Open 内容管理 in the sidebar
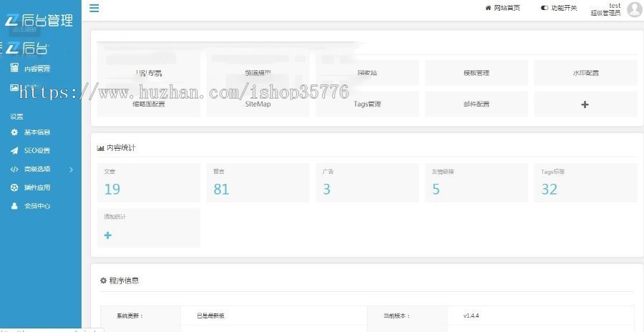This screenshot has width=644, height=332. coord(30,68)
